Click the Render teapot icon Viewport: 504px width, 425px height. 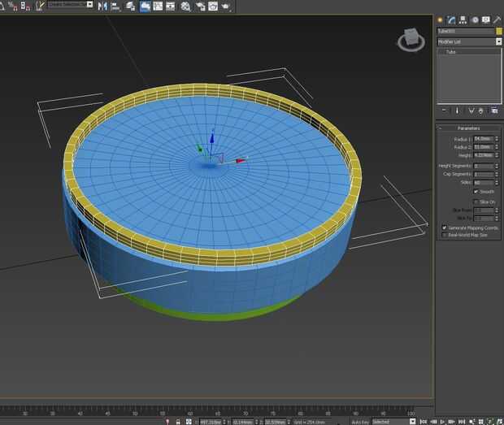225,6
